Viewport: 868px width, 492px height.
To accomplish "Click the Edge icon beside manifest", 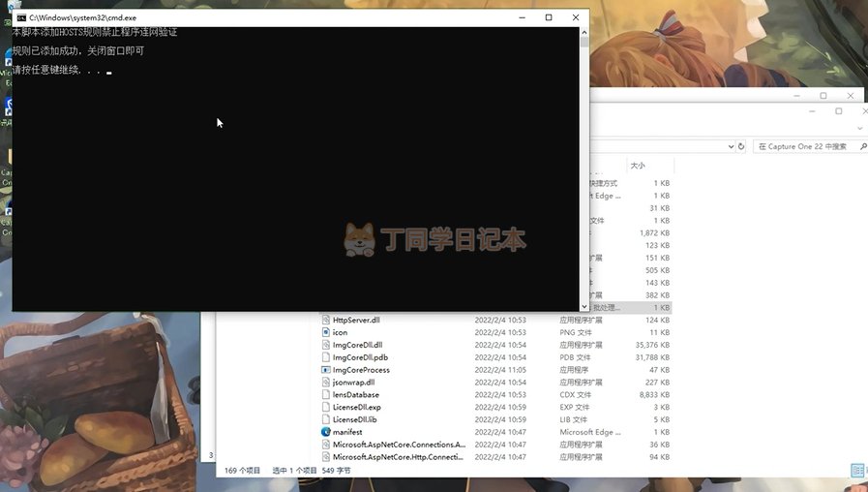I will pyautogui.click(x=326, y=432).
